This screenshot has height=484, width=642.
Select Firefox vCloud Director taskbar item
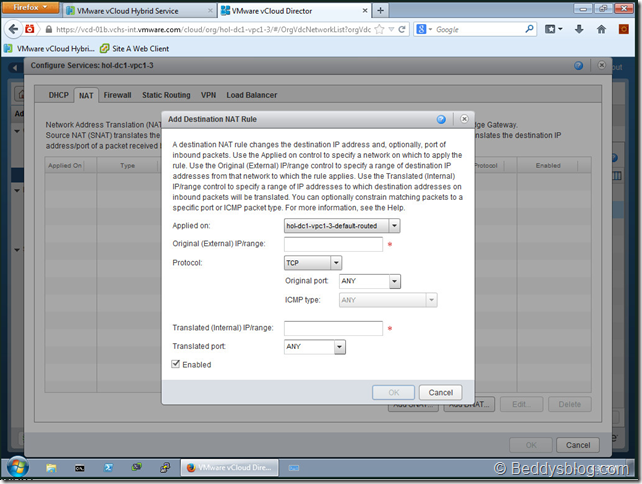pyautogui.click(x=230, y=468)
